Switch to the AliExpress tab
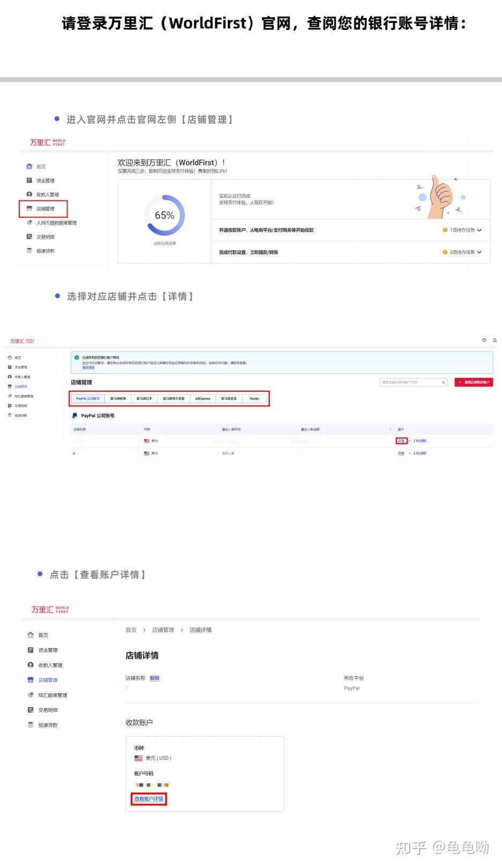 (x=203, y=399)
